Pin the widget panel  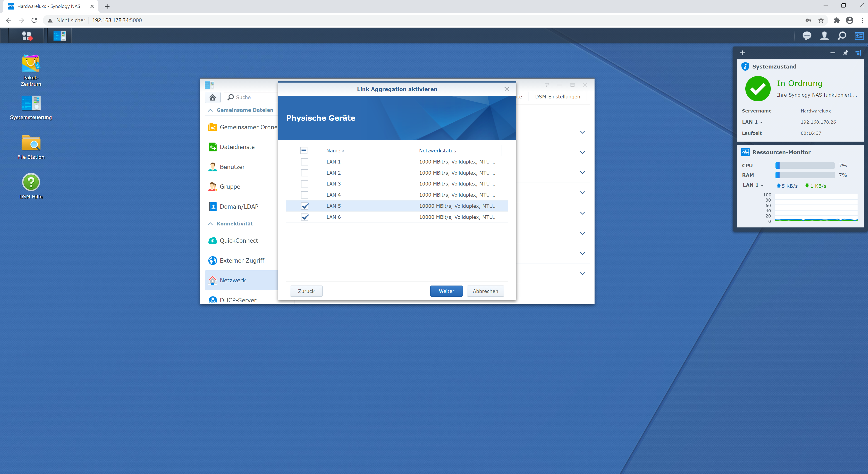(845, 53)
